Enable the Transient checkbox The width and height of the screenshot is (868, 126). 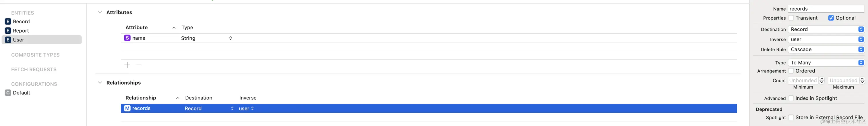click(791, 18)
